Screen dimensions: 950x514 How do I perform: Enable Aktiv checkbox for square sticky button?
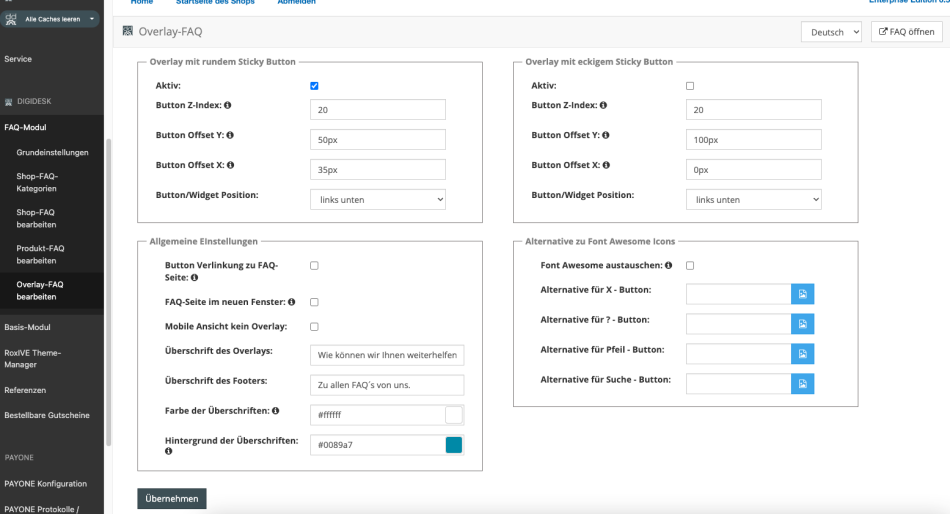point(690,86)
